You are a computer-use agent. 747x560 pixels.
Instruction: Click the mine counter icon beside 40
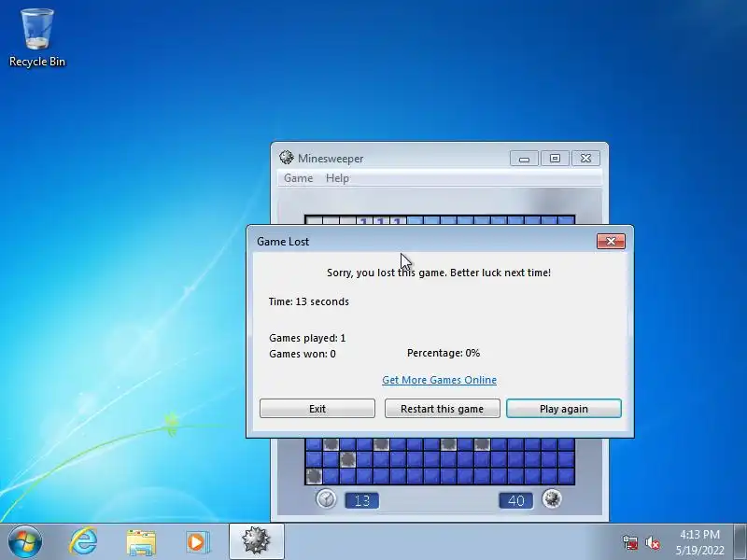point(552,499)
